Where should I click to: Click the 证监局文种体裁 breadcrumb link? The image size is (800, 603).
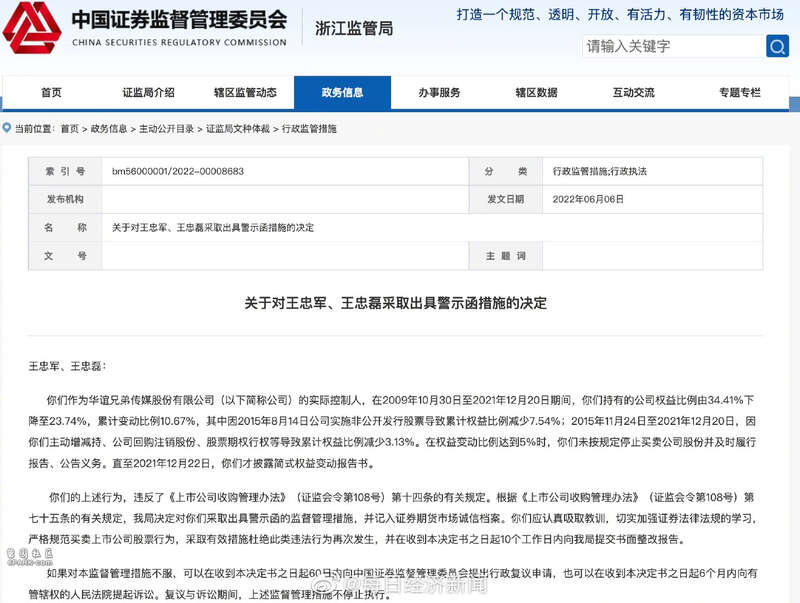click(x=238, y=129)
